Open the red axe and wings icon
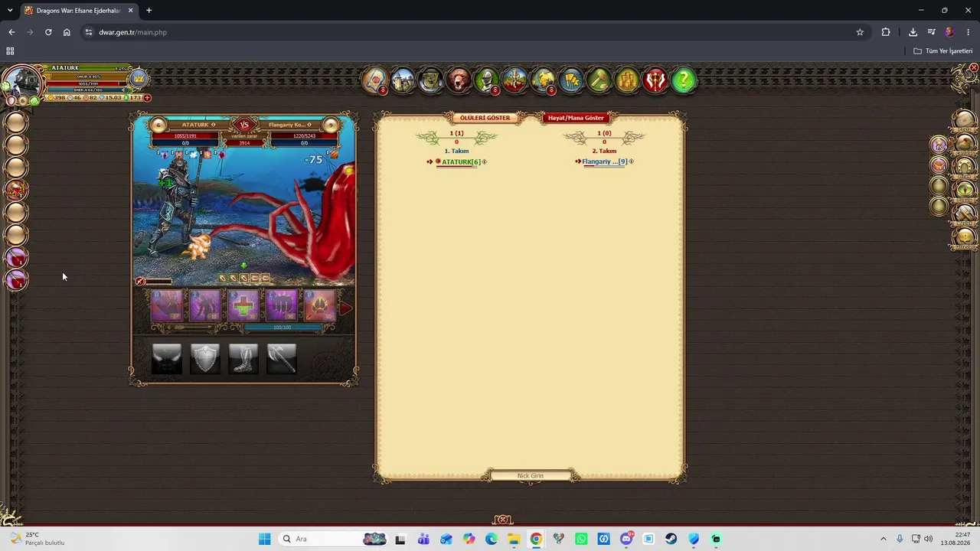 (655, 80)
